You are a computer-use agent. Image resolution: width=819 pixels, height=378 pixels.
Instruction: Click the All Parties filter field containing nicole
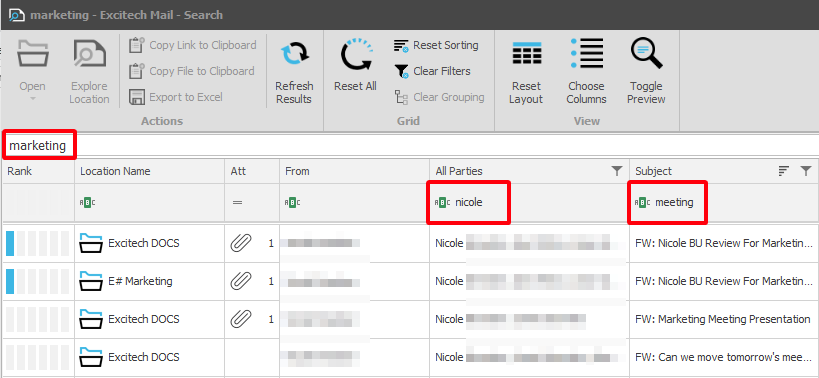coord(529,203)
